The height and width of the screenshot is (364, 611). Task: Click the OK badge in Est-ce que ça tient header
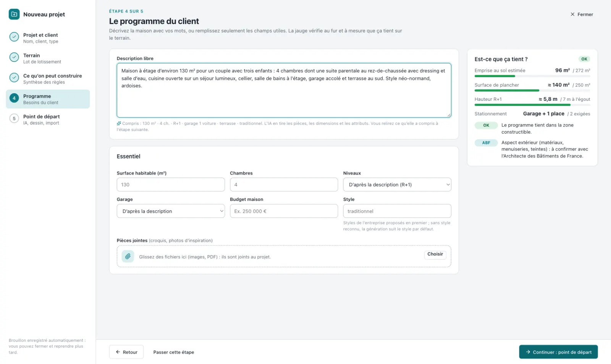coord(584,59)
